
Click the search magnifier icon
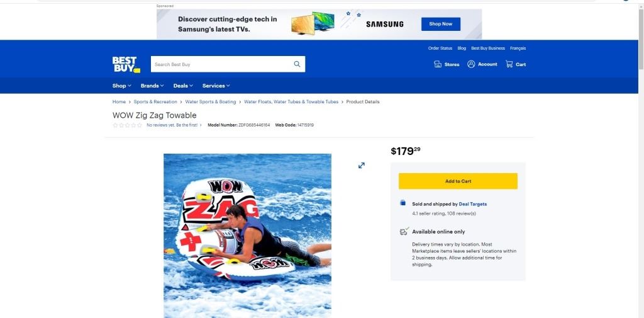[x=297, y=64]
